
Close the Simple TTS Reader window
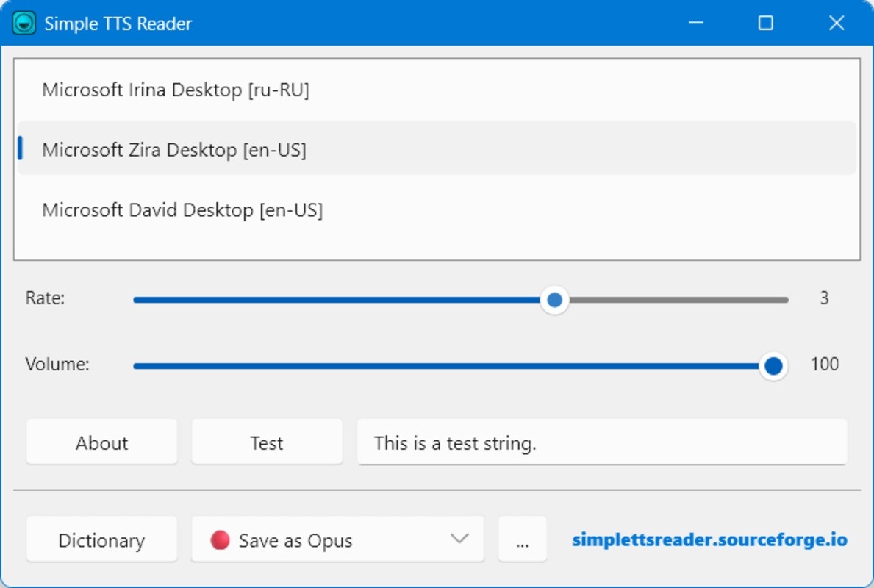pos(837,24)
